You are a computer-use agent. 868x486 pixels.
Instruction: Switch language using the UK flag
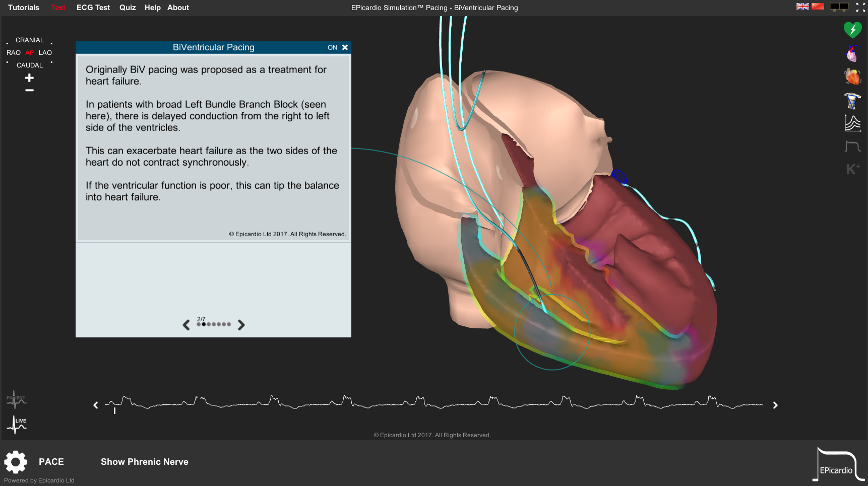802,7
